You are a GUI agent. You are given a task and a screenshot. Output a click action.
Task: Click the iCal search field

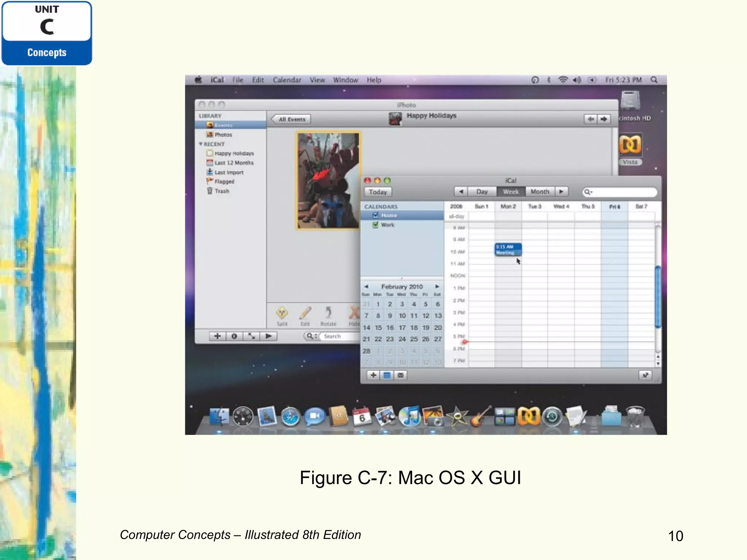click(619, 192)
